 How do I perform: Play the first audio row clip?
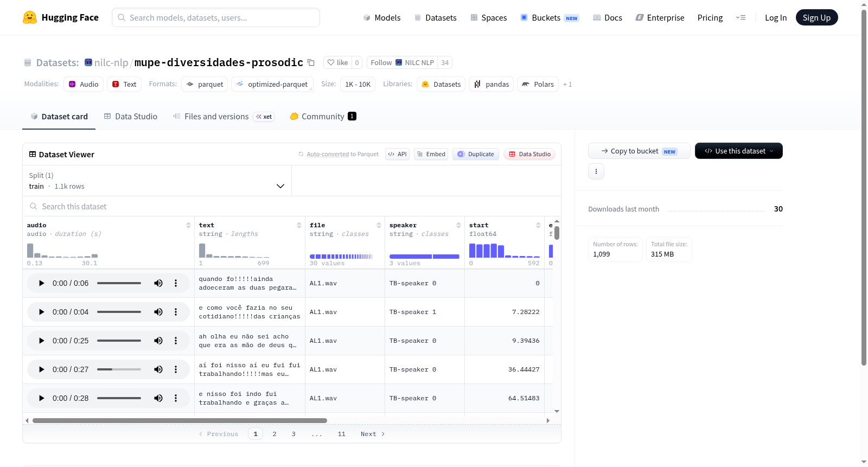(42, 283)
